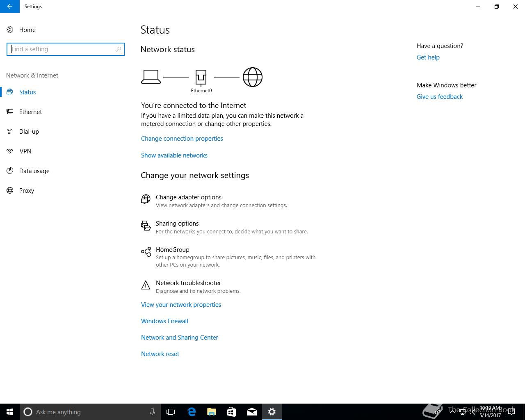Launch Microsoft Edge from the taskbar

pos(192,412)
